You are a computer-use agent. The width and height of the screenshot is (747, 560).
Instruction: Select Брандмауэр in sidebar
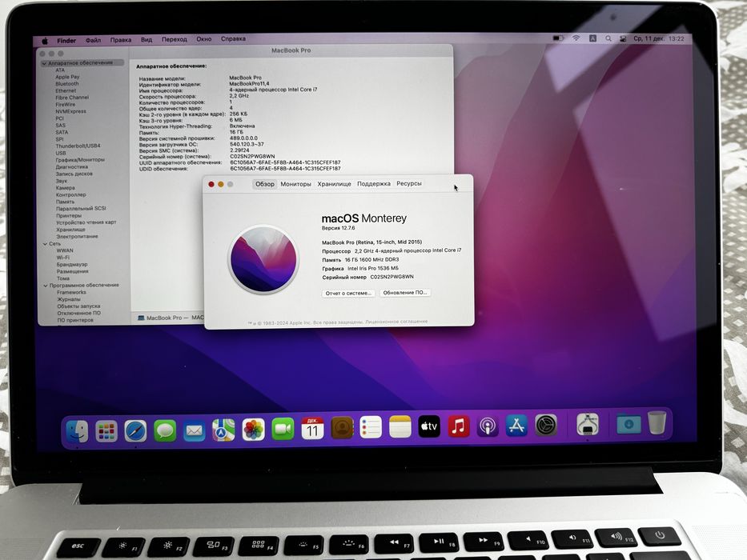point(72,264)
